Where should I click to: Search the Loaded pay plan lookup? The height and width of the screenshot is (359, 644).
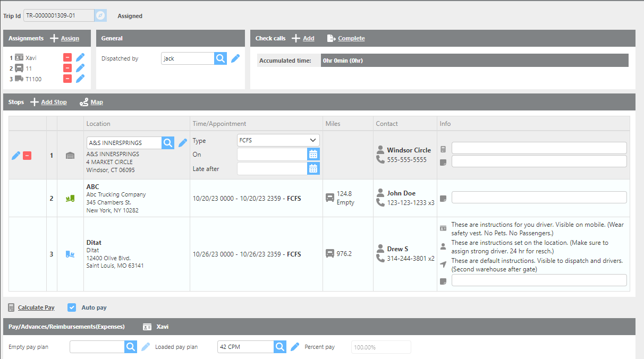coord(280,347)
